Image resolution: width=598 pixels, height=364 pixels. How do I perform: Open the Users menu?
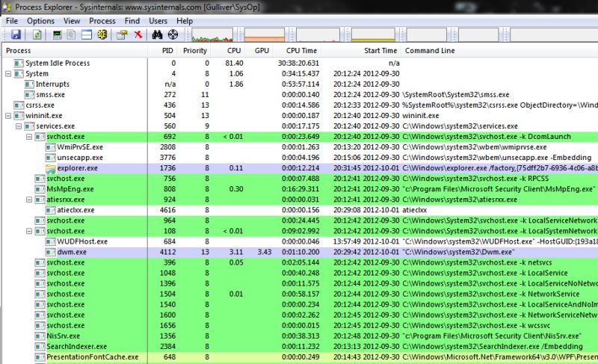(x=158, y=21)
